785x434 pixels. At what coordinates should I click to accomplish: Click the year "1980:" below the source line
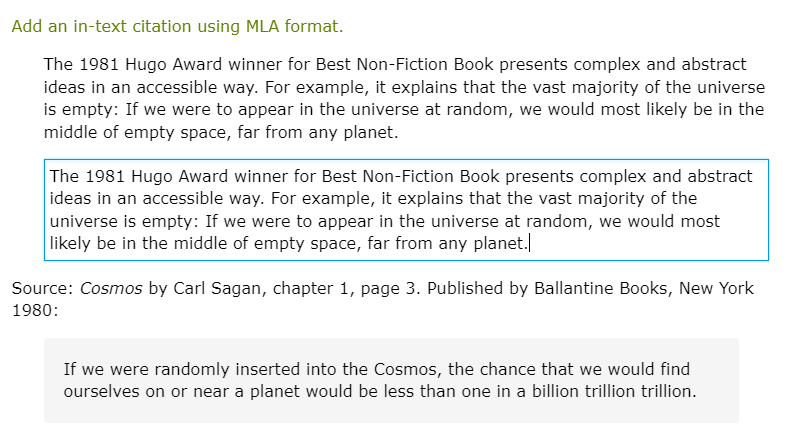pos(35,311)
